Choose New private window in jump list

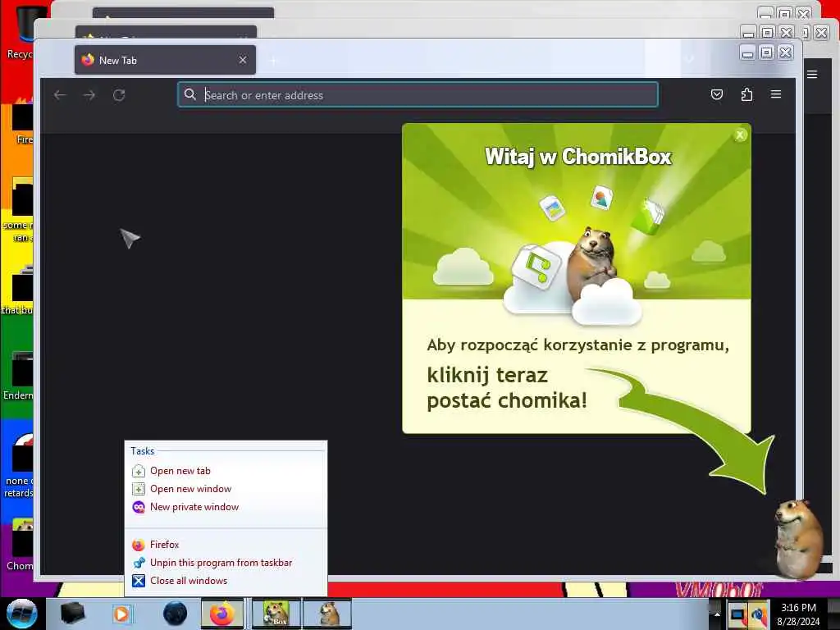(194, 507)
